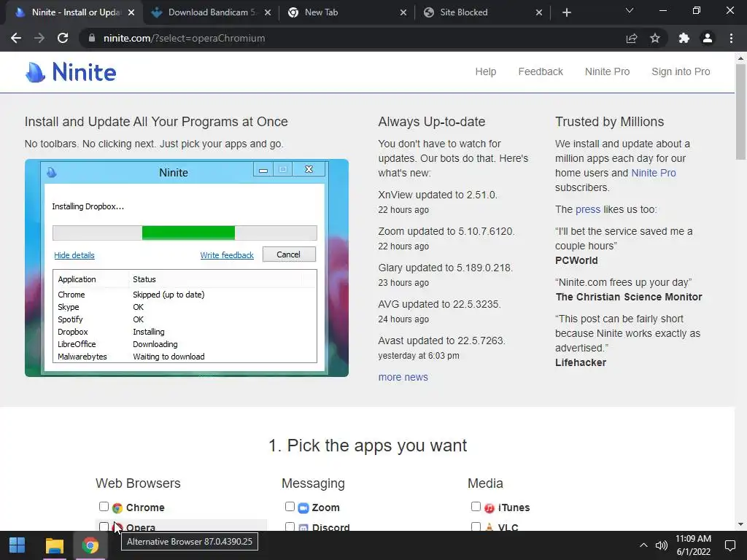Tick the VLC checkbox

click(476, 526)
